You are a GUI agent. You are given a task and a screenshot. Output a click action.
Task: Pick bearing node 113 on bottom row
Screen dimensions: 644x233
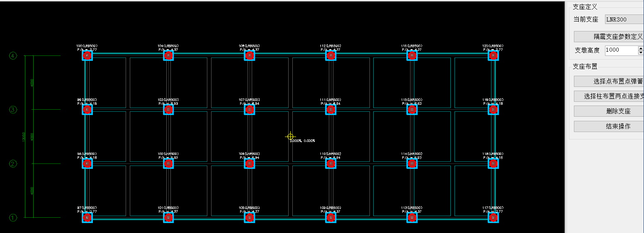point(412,218)
